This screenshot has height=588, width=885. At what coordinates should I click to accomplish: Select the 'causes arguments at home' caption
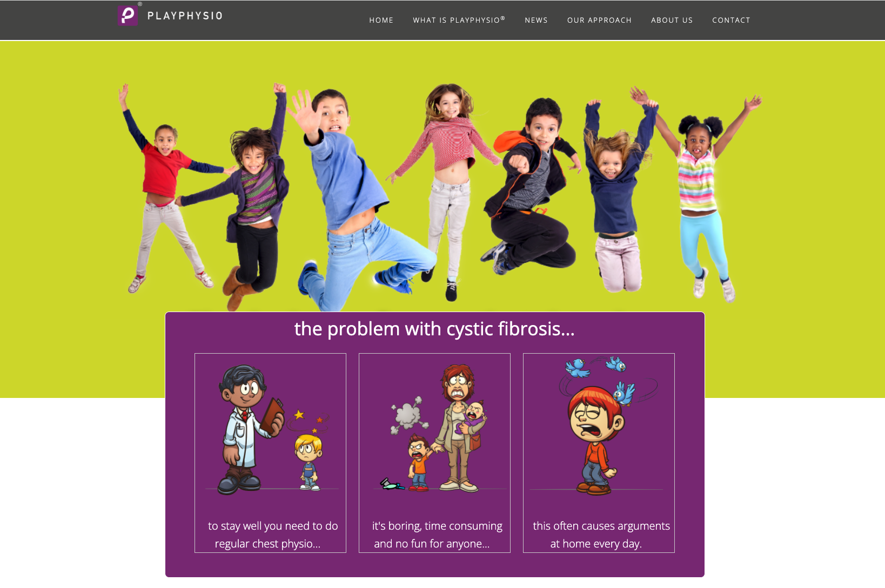coord(601,535)
